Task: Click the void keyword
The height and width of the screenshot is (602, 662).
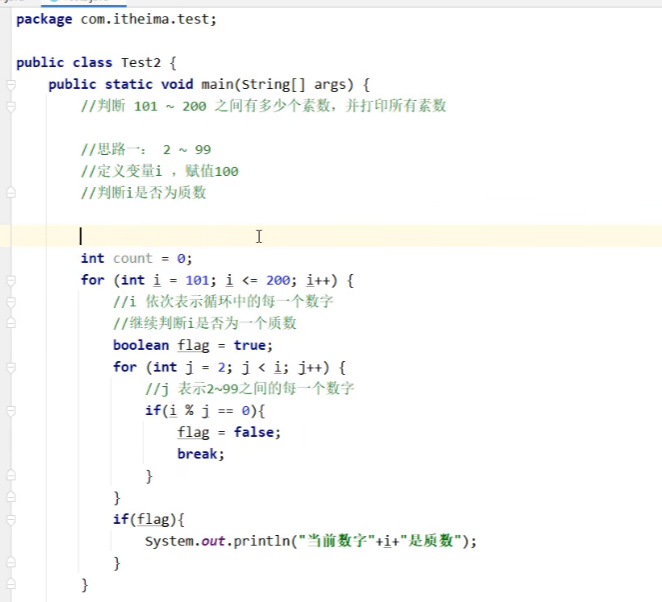Action: (177, 84)
